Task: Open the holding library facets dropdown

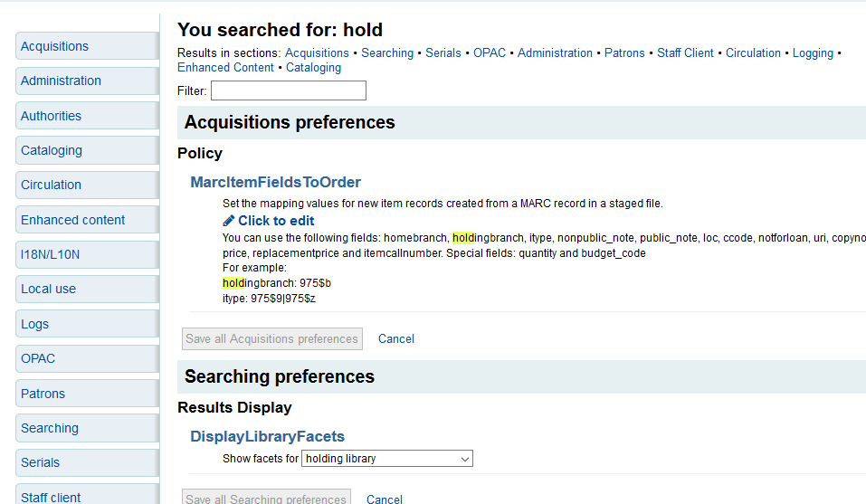Action: point(386,459)
